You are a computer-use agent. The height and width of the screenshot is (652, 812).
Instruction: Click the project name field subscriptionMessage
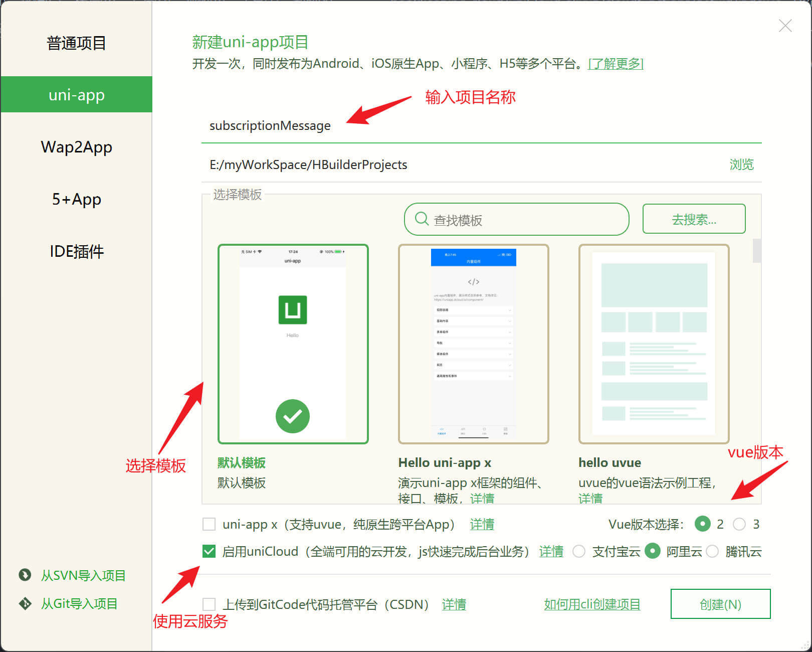[x=481, y=125]
